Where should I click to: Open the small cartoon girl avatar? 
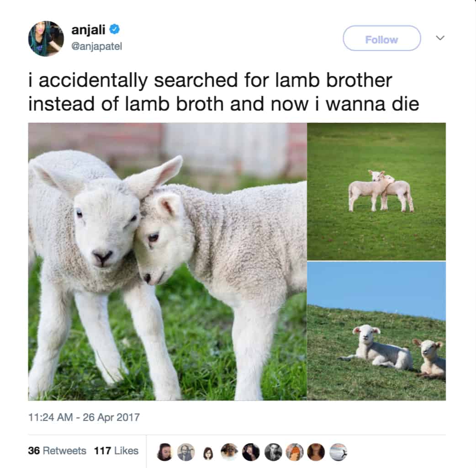208,453
